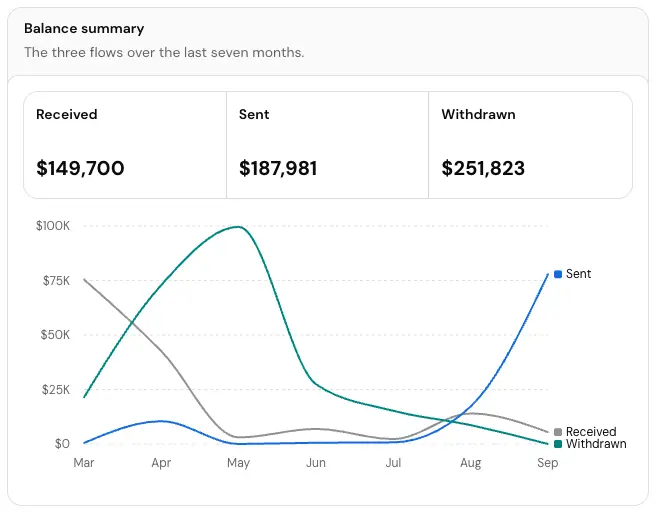Select the Withdrawn summary card

[x=530, y=145]
